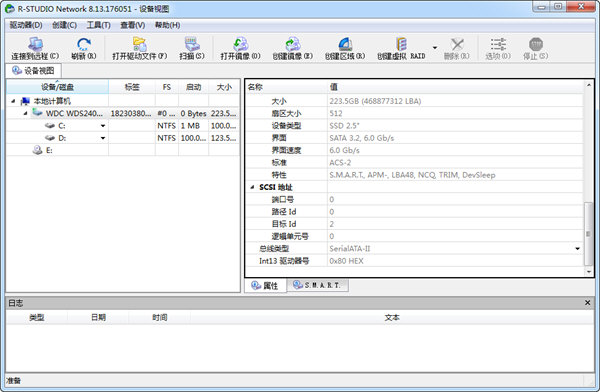This screenshot has height=392, width=600.
Task: Select the D: partition icon
Action: [x=50, y=138]
